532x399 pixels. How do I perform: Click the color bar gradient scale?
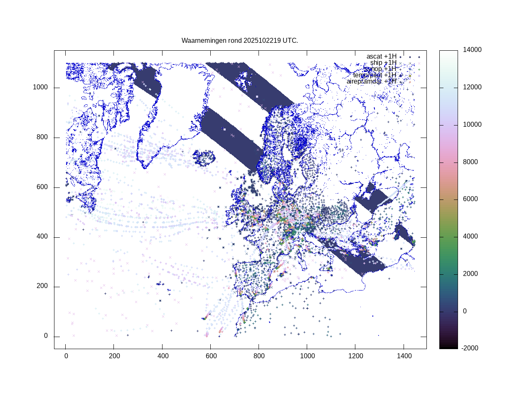pyautogui.click(x=448, y=199)
